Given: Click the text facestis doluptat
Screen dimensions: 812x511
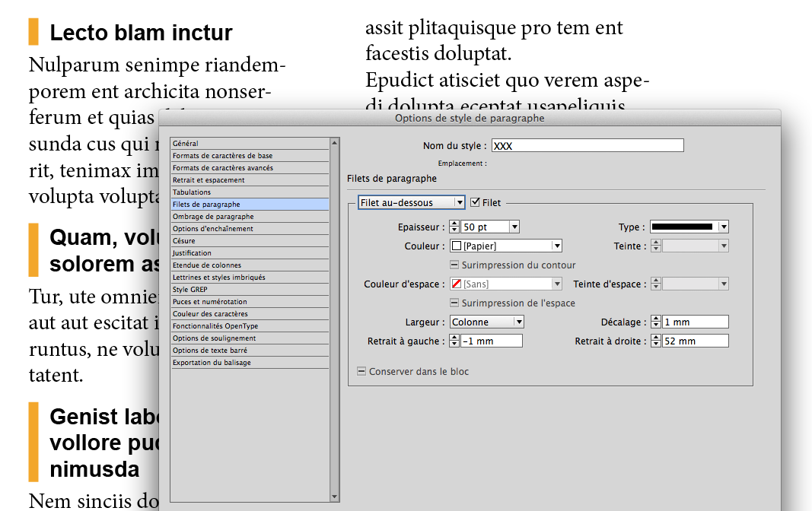Looking at the screenshot, I should tap(438, 53).
